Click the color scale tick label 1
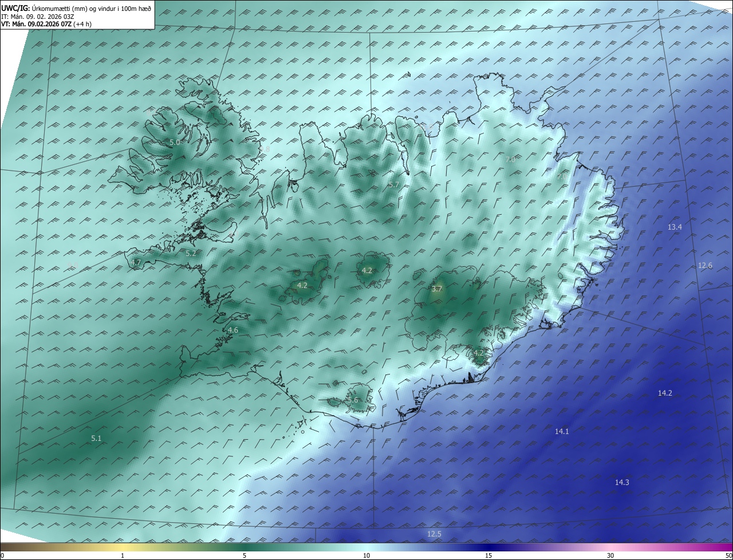The height and width of the screenshot is (560, 733). [123, 555]
